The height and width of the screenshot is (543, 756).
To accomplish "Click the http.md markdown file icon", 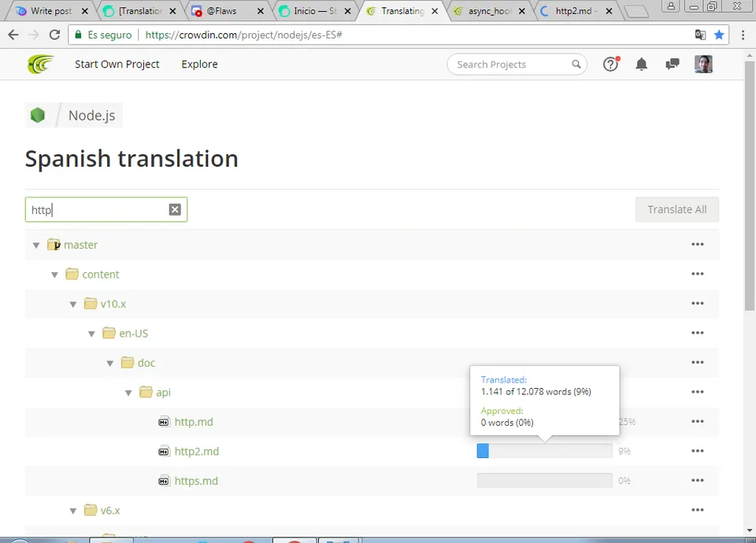I will pos(164,422).
